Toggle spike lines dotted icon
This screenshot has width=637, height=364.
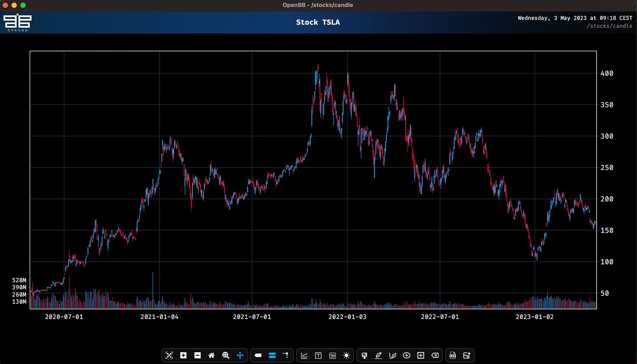coord(286,355)
